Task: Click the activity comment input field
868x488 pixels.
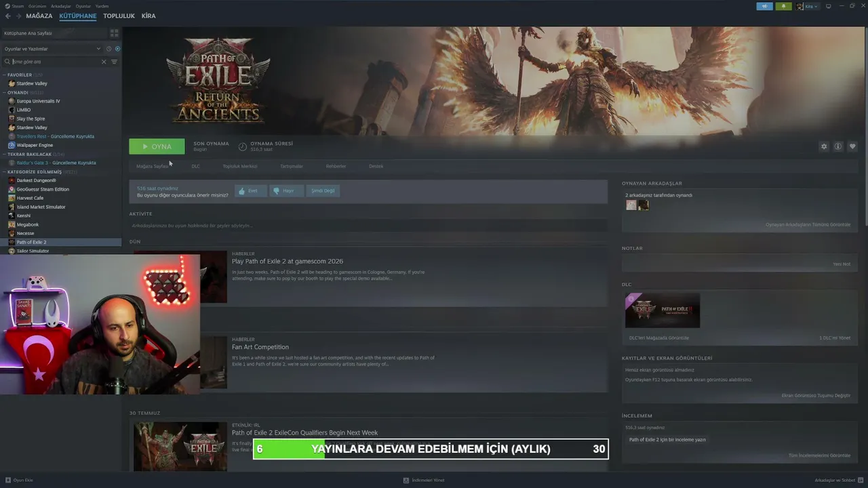Action: pyautogui.click(x=368, y=225)
